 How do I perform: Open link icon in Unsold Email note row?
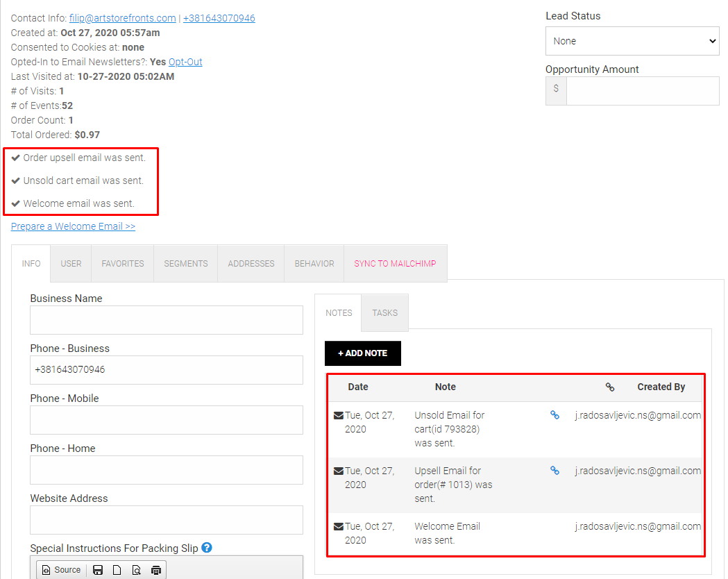pyautogui.click(x=555, y=414)
